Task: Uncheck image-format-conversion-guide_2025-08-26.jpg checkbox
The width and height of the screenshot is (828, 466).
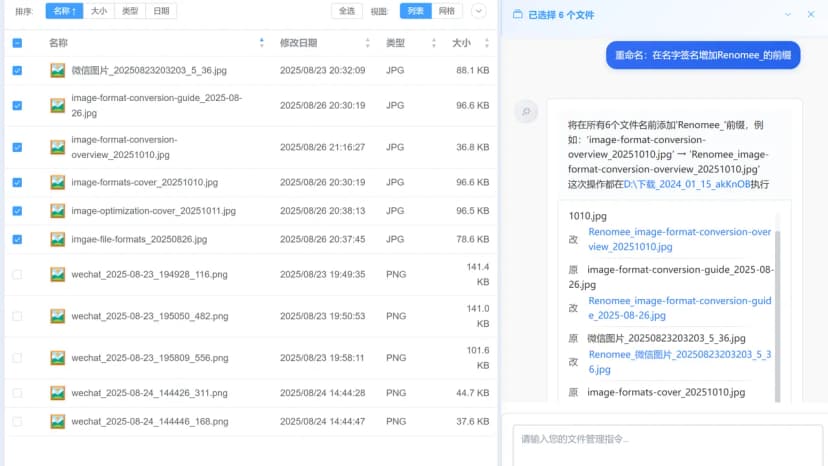Action: coord(17,106)
